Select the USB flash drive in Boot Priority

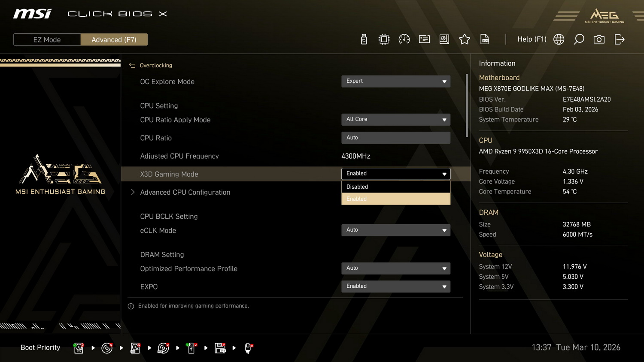coord(191,348)
